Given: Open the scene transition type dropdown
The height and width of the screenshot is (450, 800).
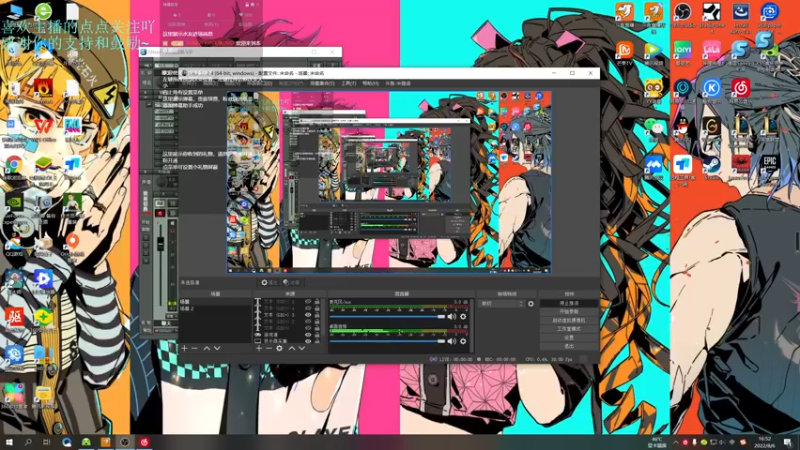Looking at the screenshot, I should (502, 304).
